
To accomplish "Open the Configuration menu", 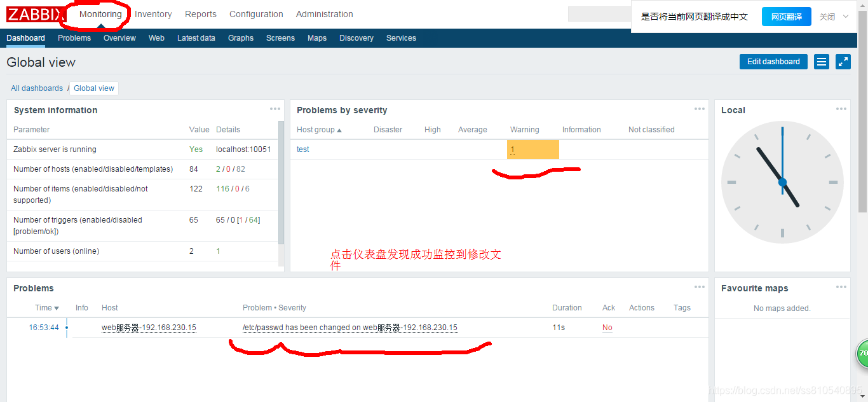I will click(x=256, y=14).
